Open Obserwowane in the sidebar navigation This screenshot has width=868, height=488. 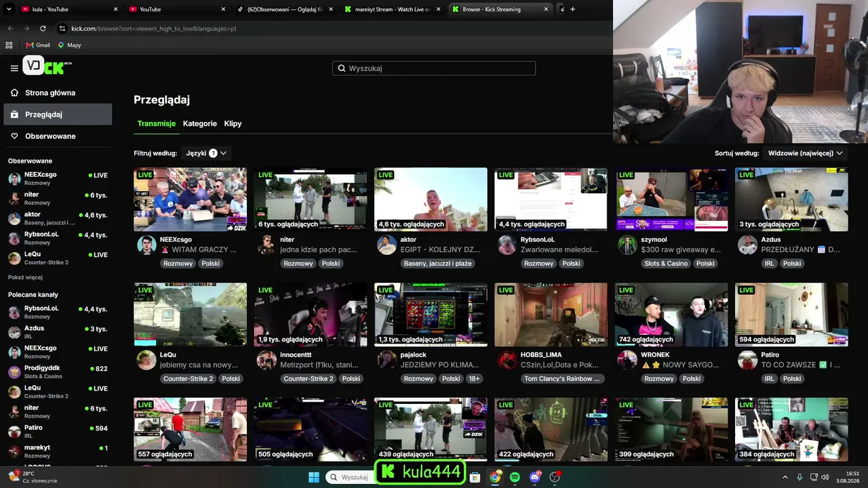click(58, 136)
